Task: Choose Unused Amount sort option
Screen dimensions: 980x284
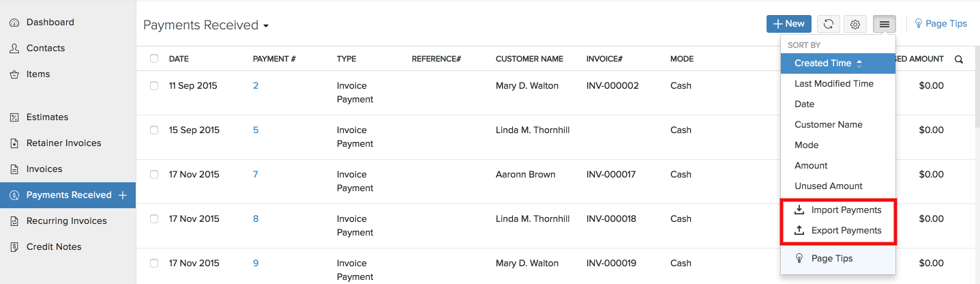Action: (828, 186)
